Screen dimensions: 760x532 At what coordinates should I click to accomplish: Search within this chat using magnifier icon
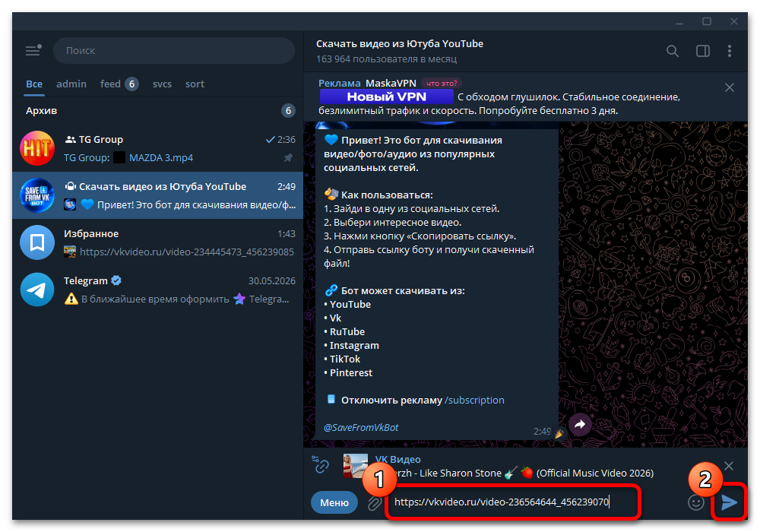pos(673,51)
